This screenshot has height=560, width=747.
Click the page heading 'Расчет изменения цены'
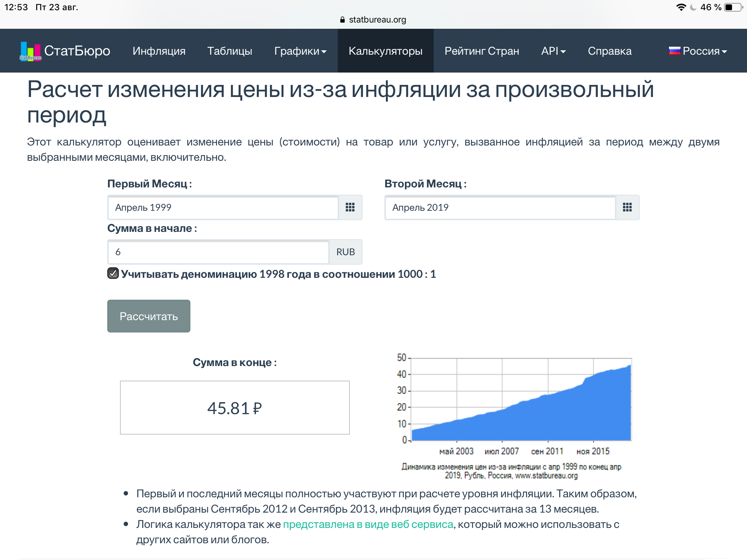pyautogui.click(x=341, y=102)
